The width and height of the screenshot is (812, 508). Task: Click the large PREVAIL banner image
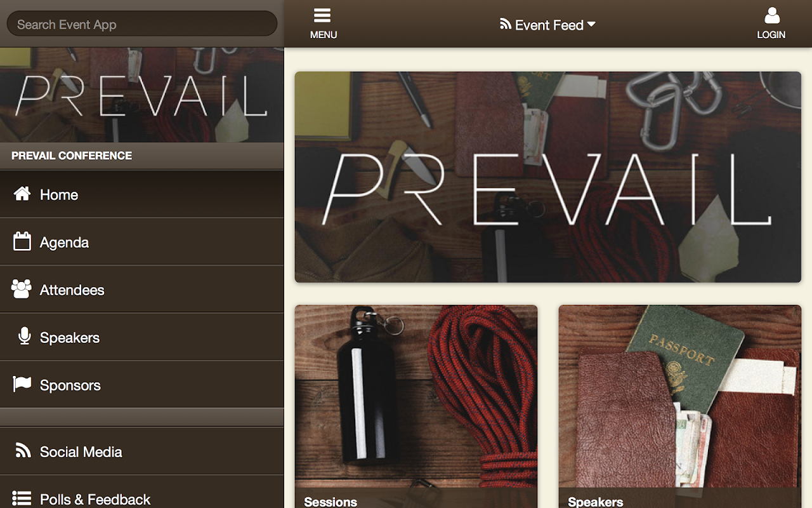click(548, 177)
